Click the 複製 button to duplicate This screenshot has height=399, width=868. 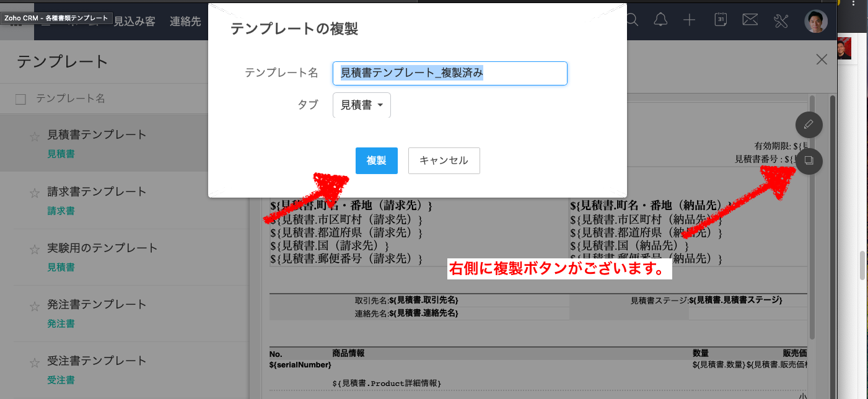point(376,160)
